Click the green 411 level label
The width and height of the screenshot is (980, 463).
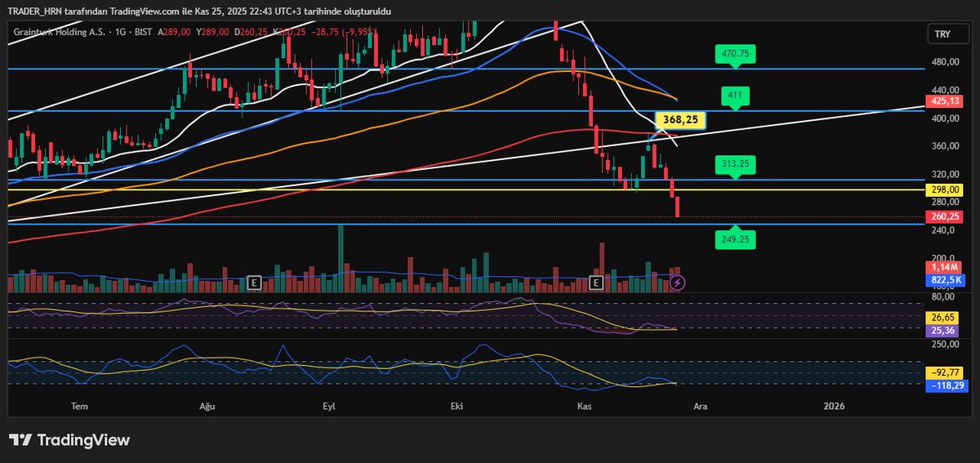(x=735, y=96)
